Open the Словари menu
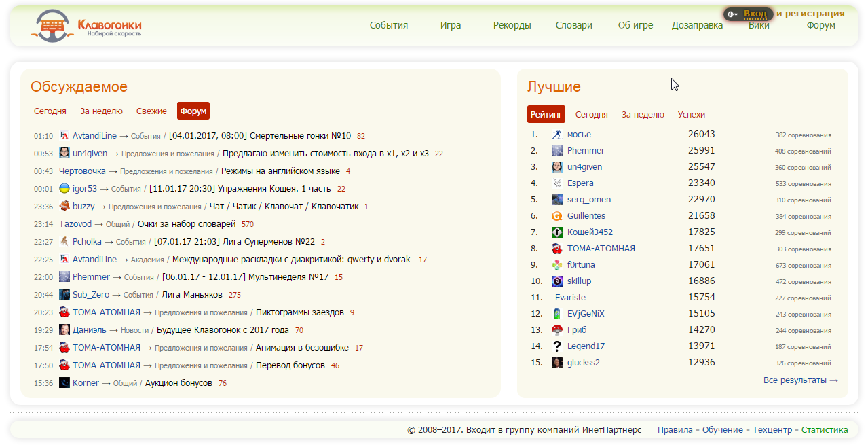The image size is (868, 447). pyautogui.click(x=574, y=25)
